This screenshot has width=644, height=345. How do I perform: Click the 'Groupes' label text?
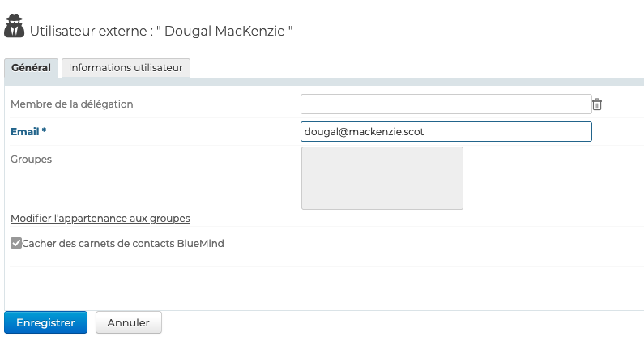point(31,160)
